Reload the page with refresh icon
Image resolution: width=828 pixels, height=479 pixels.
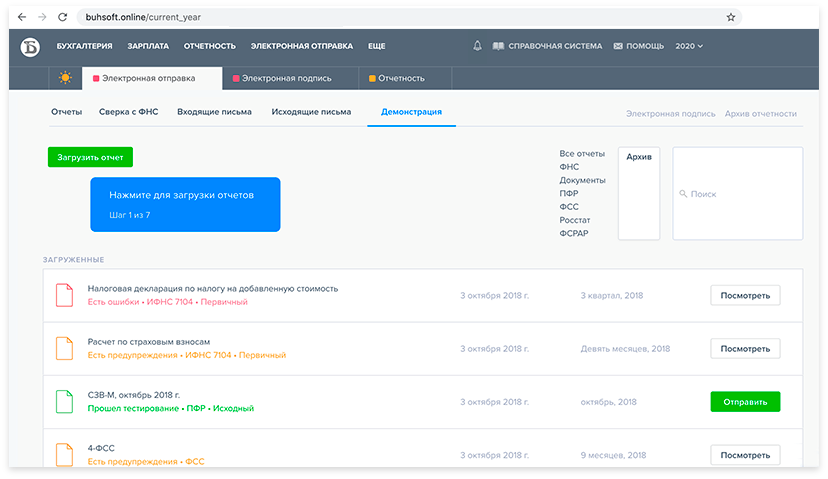coord(62,17)
